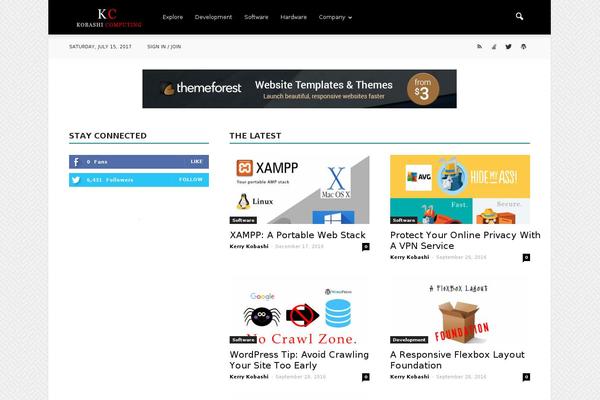
Task: Open comment count badge for VPN article
Action: [x=526, y=258]
